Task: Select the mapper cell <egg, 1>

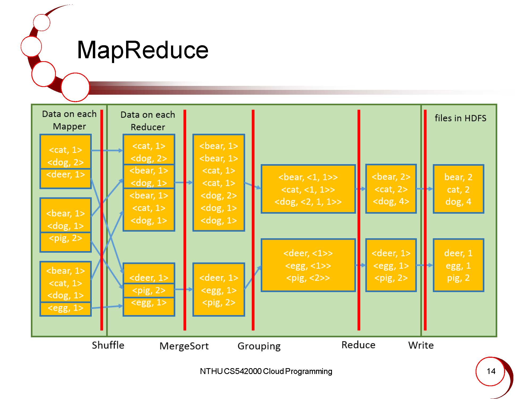Action: point(65,309)
